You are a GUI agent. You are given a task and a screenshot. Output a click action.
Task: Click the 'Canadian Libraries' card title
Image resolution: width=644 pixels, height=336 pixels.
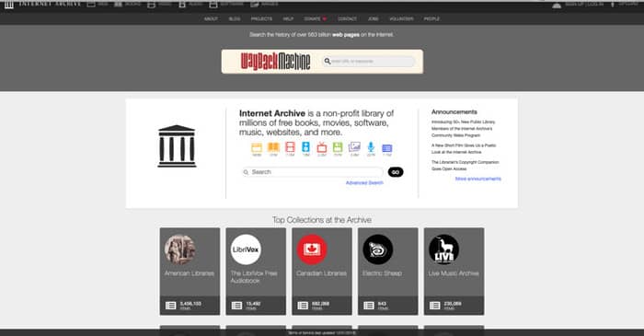(321, 273)
